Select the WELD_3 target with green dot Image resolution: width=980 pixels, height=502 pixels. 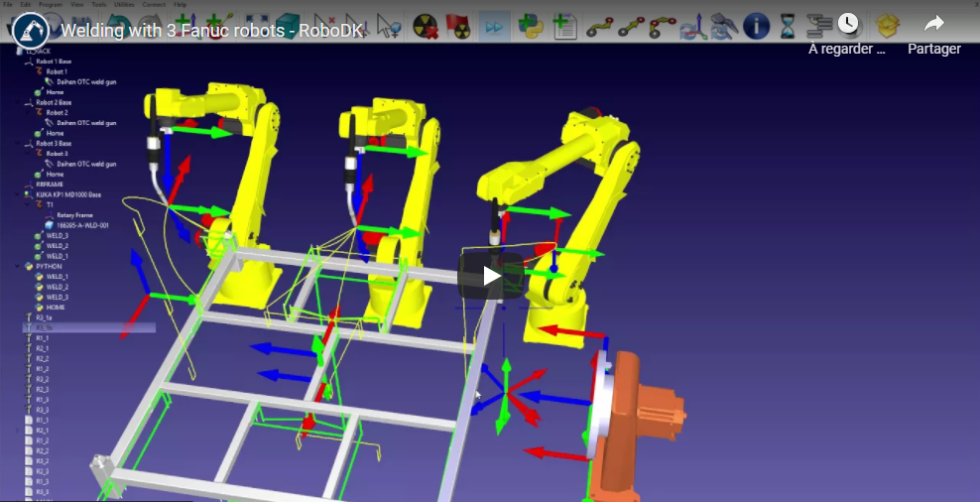57,236
